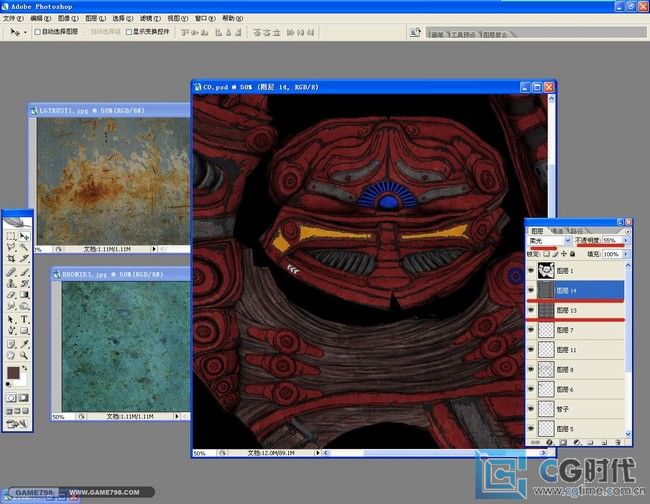Toggle lock all padlock in Layers panel

[572, 254]
